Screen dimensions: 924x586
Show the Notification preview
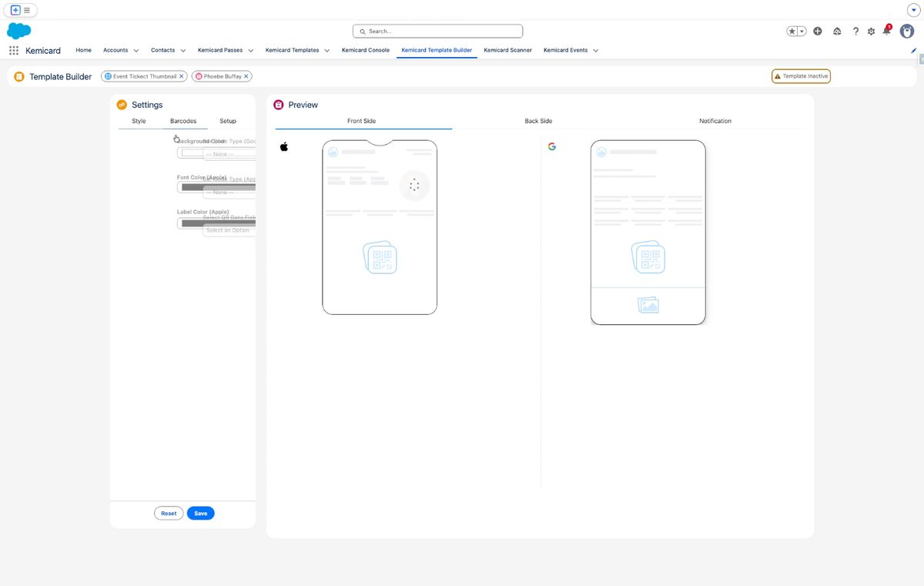click(715, 121)
